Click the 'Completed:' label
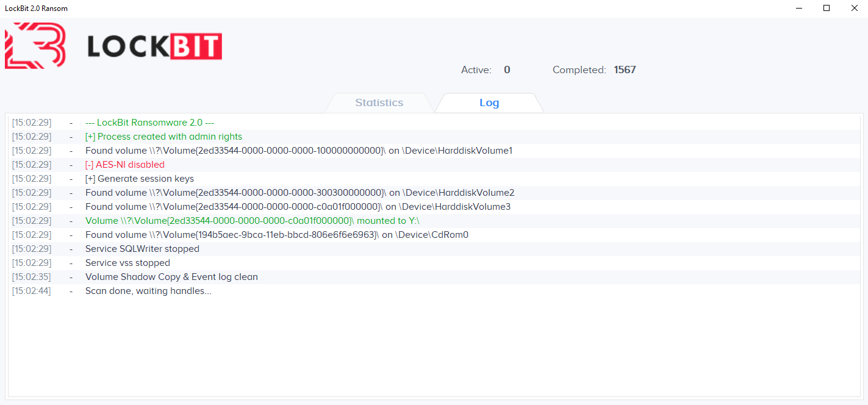Screen dimensions: 868x405 point(579,70)
